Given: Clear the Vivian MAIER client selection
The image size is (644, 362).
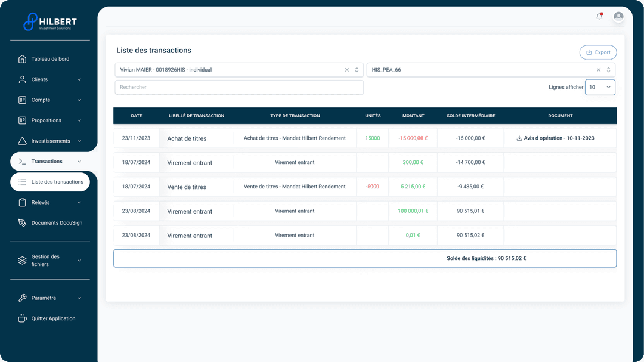Looking at the screenshot, I should [347, 70].
